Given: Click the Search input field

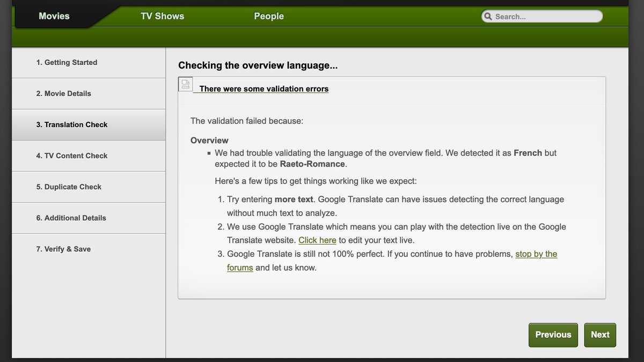Looking at the screenshot, I should [x=542, y=17].
